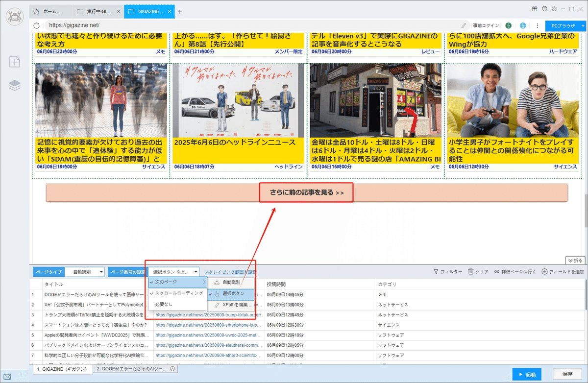
Task: Open the trump-tiktok-order URL cell
Action: [x=208, y=314]
